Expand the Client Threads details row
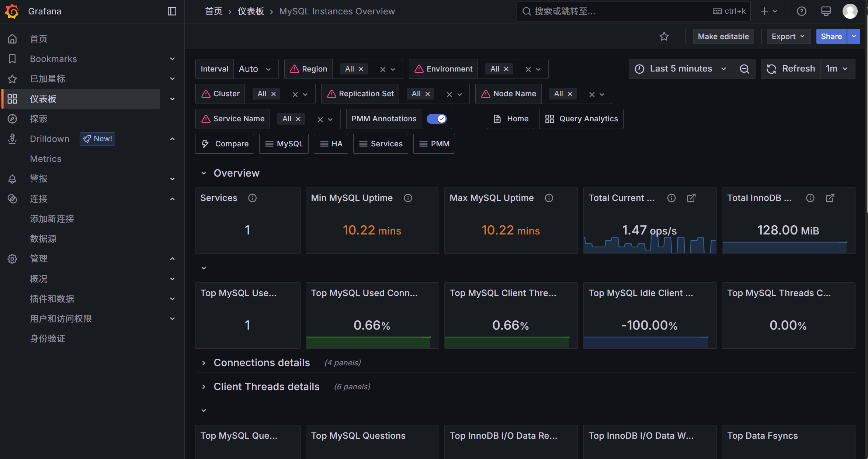Viewport: 868px width, 459px height. click(x=204, y=387)
